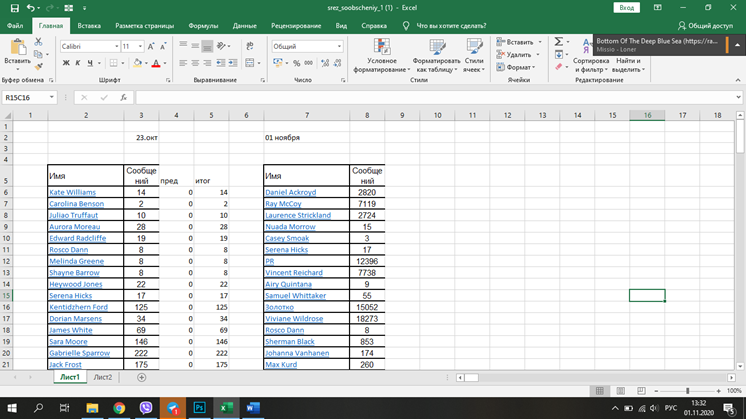Expand the formula bar chevron
Image resolution: width=747 pixels, height=420 pixels.
(x=738, y=97)
